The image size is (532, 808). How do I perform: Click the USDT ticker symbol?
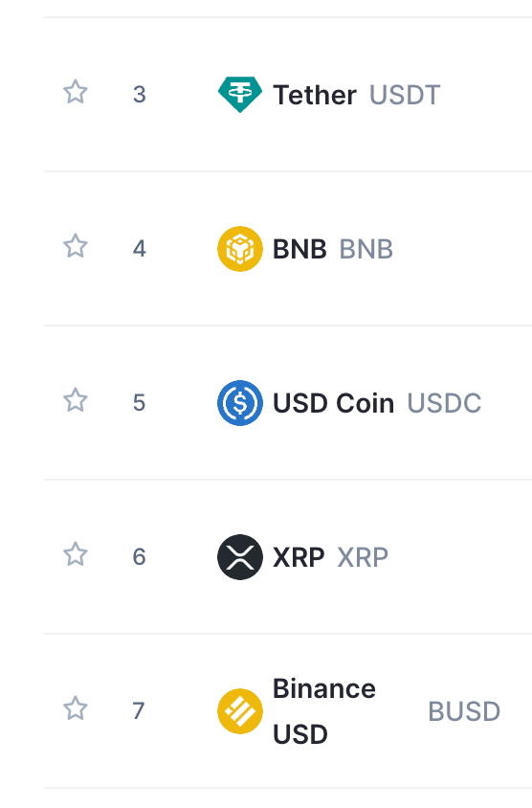tap(405, 95)
